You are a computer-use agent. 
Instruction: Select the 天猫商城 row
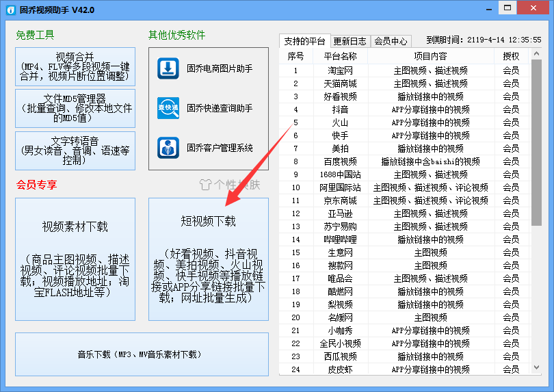405,83
